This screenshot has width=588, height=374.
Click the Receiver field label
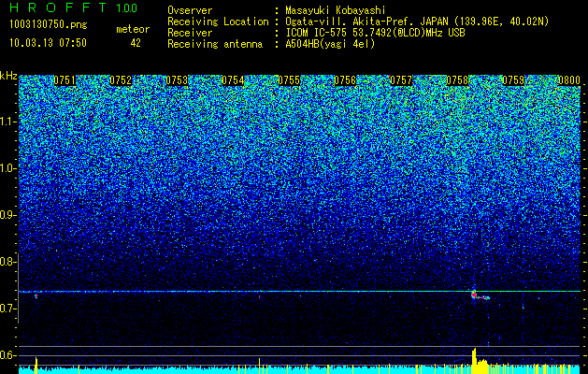(x=190, y=33)
